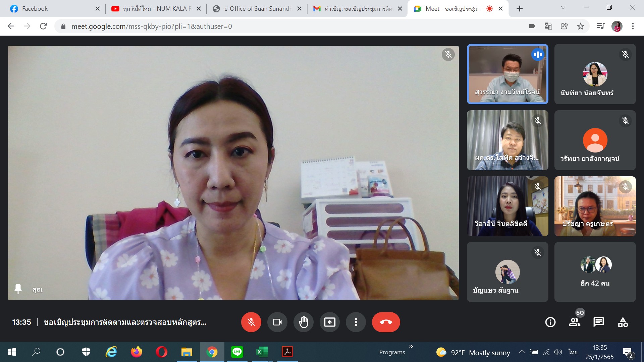Viewport: 644px width, 362px height.
Task: Leave call with red hang-up button
Action: coord(386,322)
